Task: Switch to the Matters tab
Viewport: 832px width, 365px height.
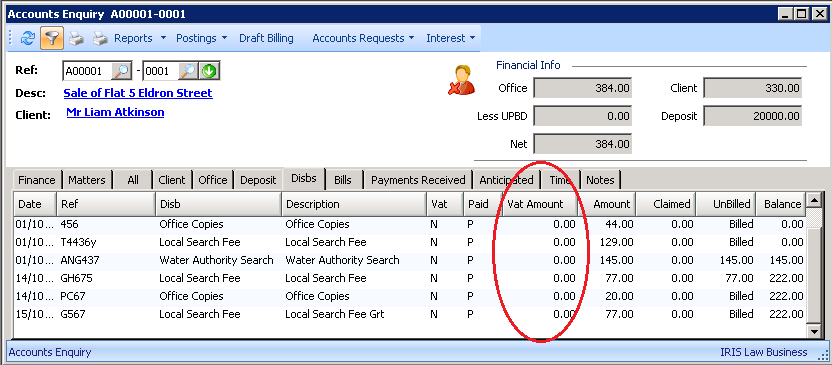Action: click(x=87, y=180)
